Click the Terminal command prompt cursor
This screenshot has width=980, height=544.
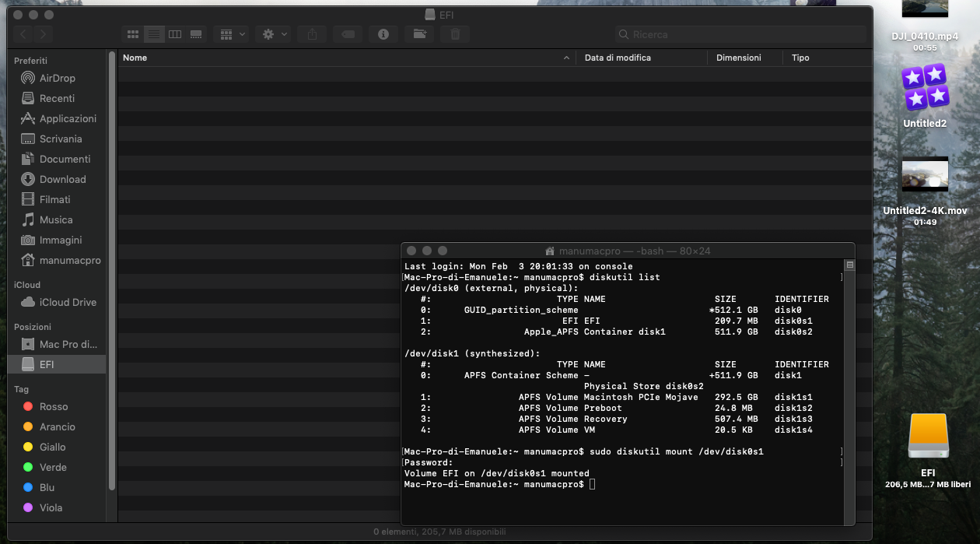tap(592, 484)
